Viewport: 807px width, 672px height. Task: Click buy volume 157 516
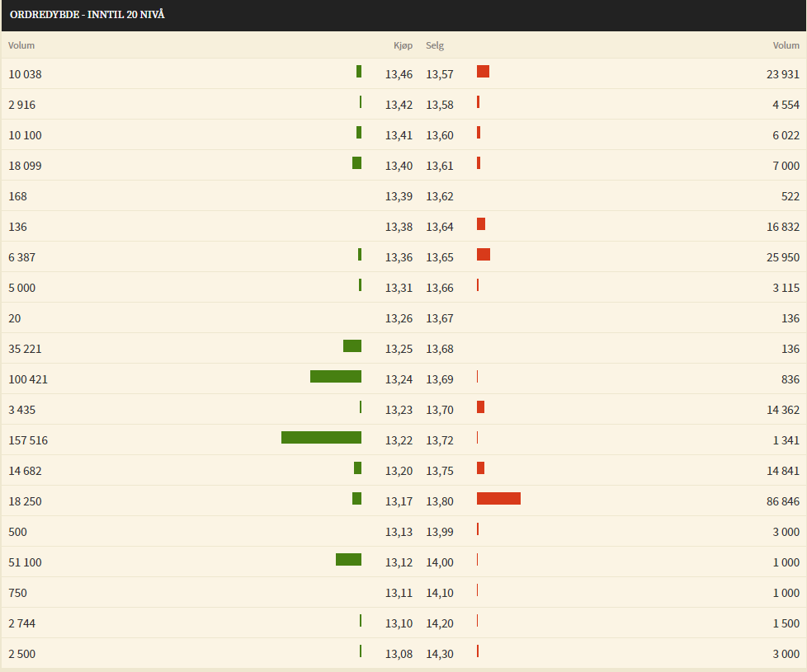point(28,440)
